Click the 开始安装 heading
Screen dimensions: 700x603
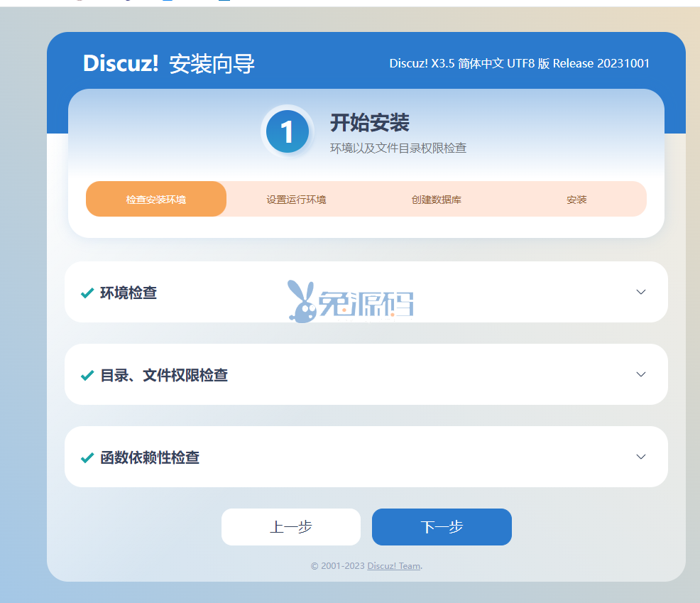pyautogui.click(x=370, y=122)
